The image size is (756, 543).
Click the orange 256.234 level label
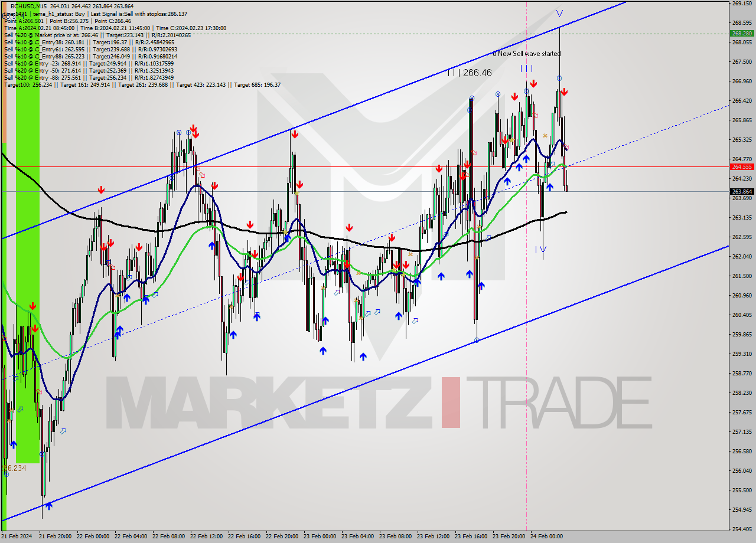tap(14, 468)
